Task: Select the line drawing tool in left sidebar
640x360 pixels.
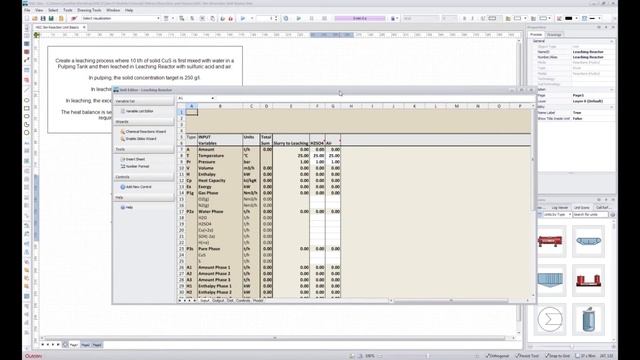Action: (x=27, y=90)
